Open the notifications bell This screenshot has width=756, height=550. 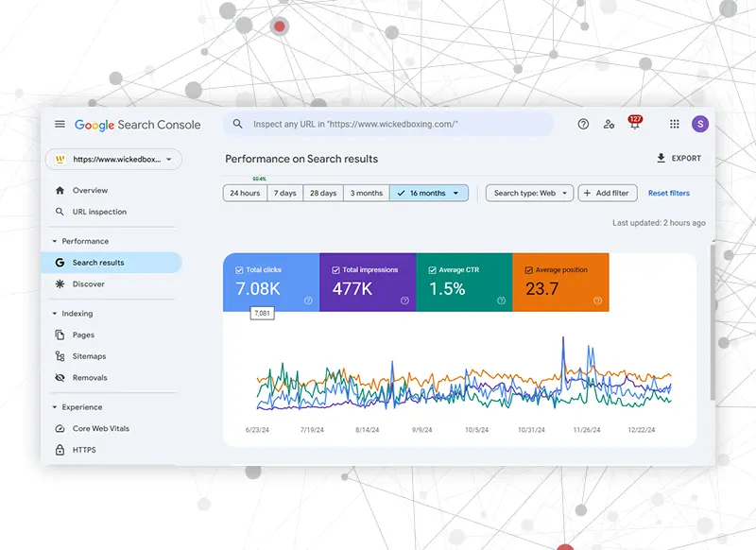(x=634, y=125)
